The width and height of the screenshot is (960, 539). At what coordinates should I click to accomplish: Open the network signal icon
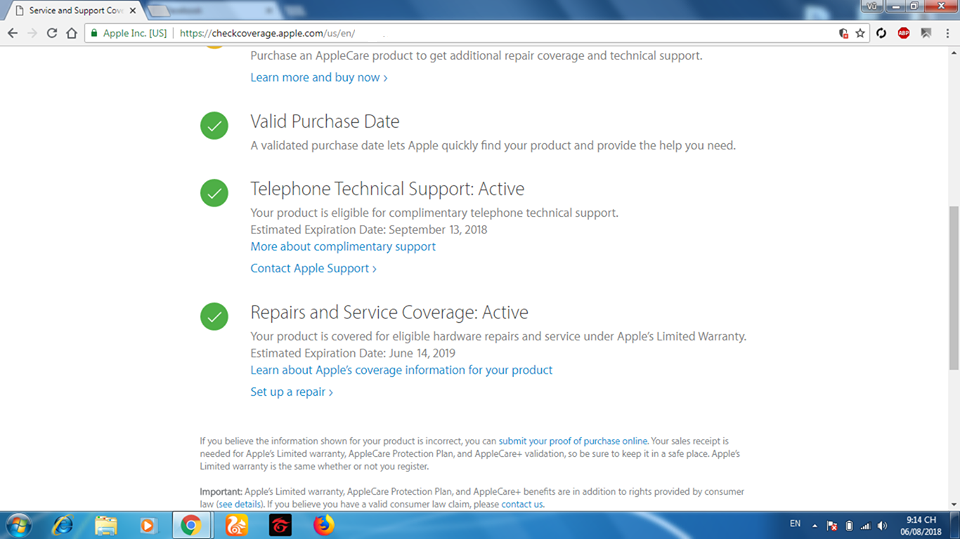(866, 526)
